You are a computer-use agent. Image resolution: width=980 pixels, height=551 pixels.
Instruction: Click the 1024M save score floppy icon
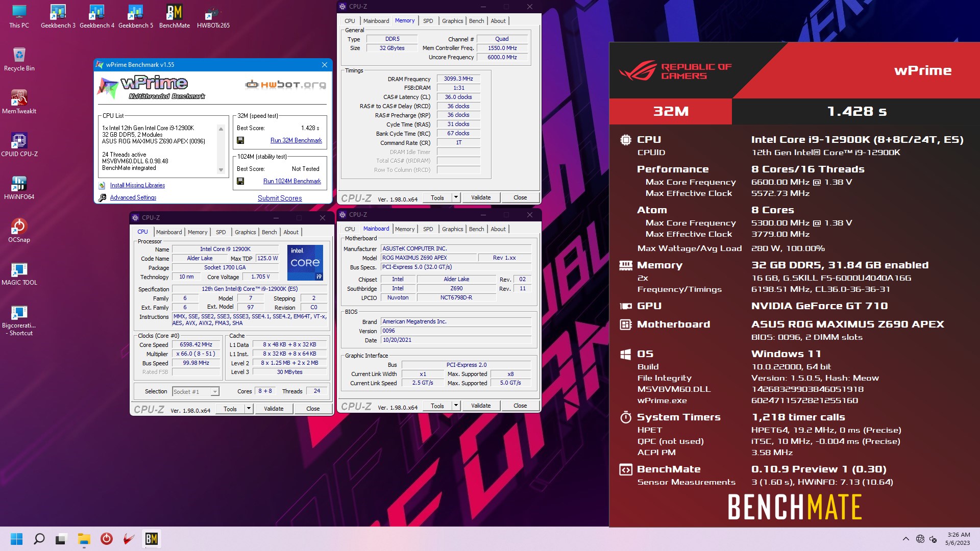point(240,181)
